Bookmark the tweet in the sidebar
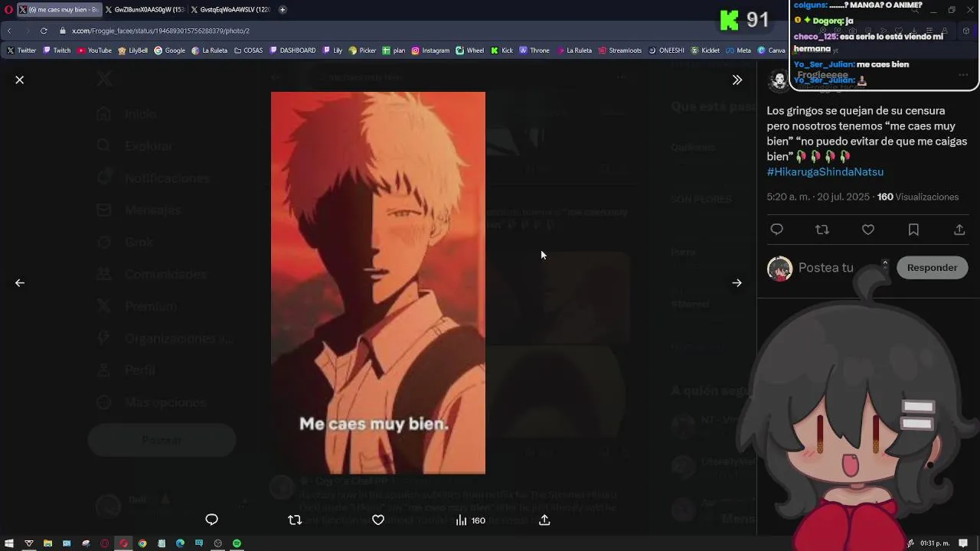Image resolution: width=980 pixels, height=551 pixels. pos(913,230)
